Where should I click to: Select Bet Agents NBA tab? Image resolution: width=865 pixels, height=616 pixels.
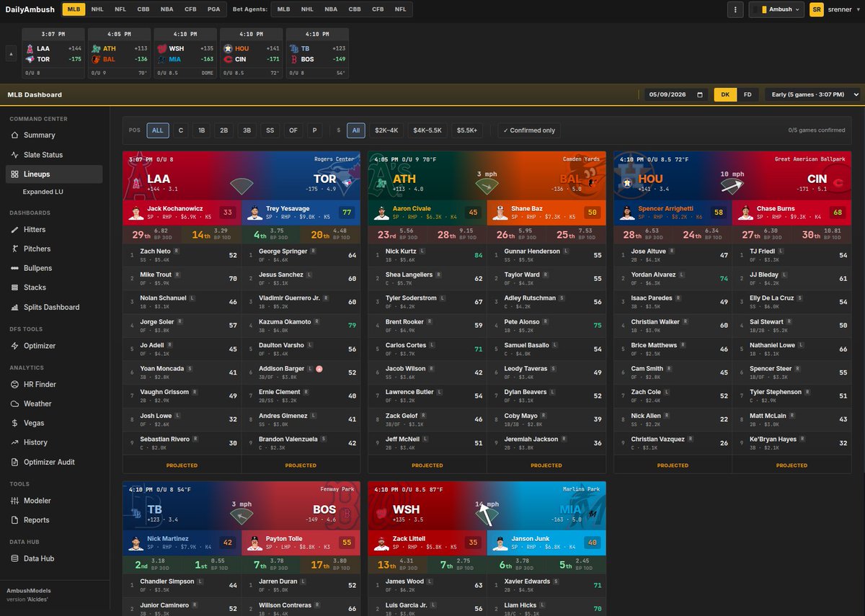coord(330,9)
